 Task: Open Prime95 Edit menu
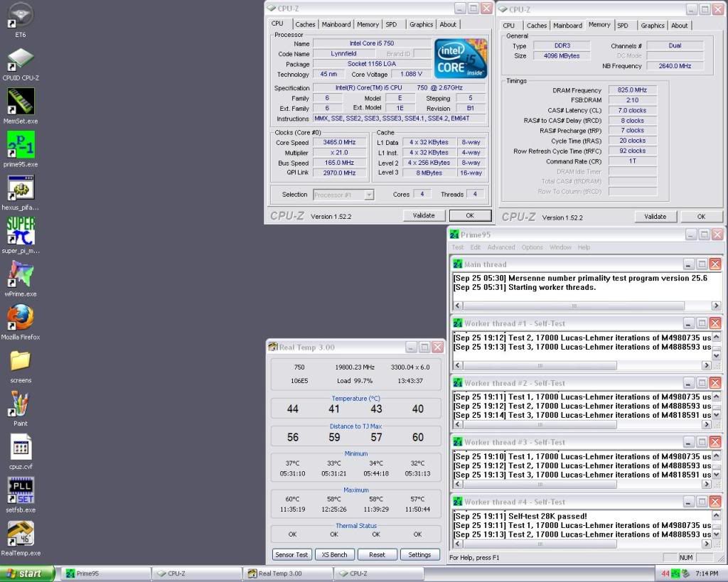(x=476, y=247)
